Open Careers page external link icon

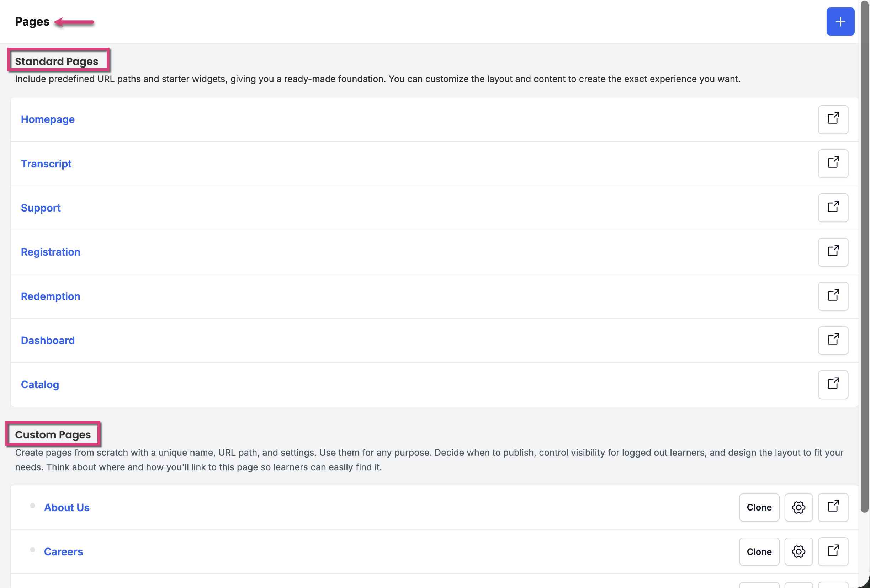[x=833, y=551]
